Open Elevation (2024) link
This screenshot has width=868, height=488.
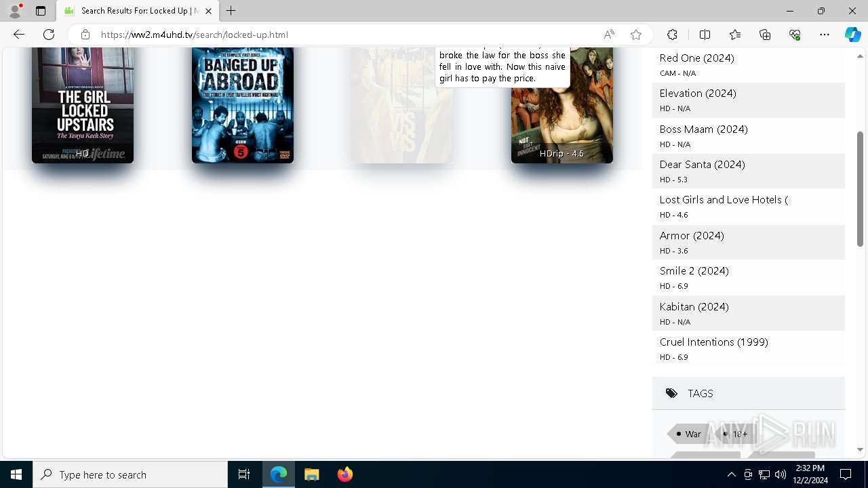[698, 94]
